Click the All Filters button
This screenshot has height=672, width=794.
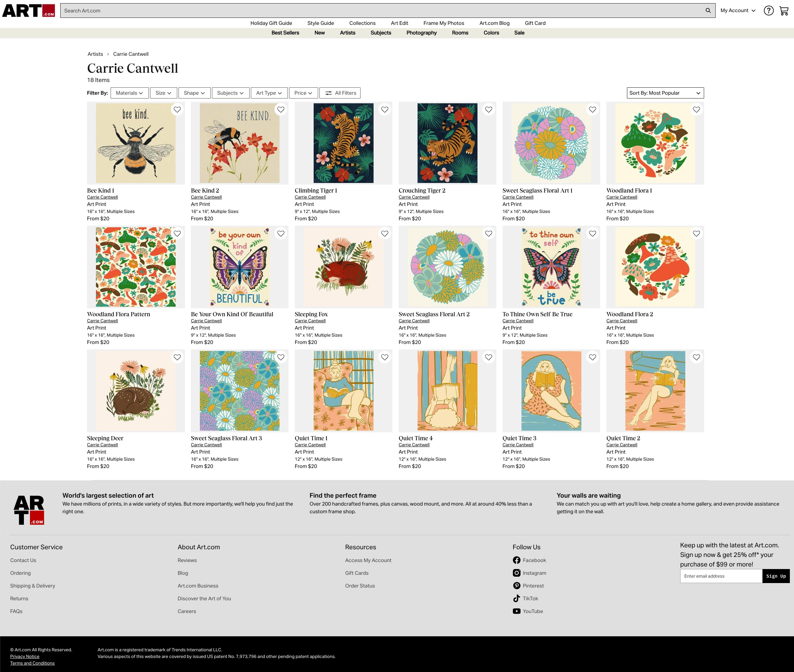pos(340,93)
